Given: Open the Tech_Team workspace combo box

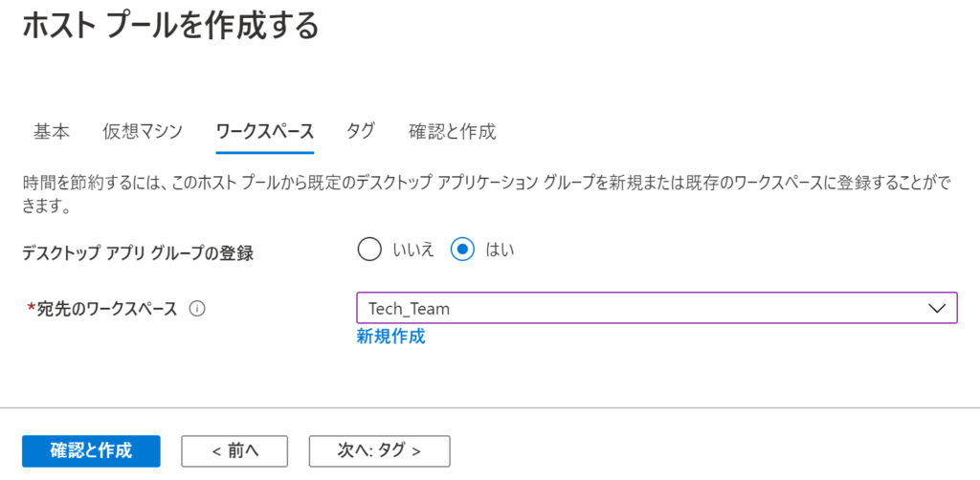Looking at the screenshot, I should 657,308.
